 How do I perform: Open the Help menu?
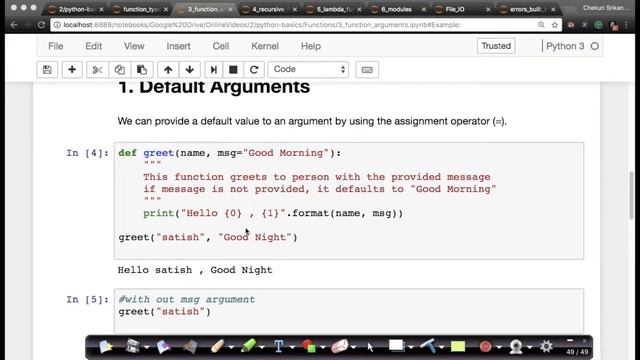point(311,46)
